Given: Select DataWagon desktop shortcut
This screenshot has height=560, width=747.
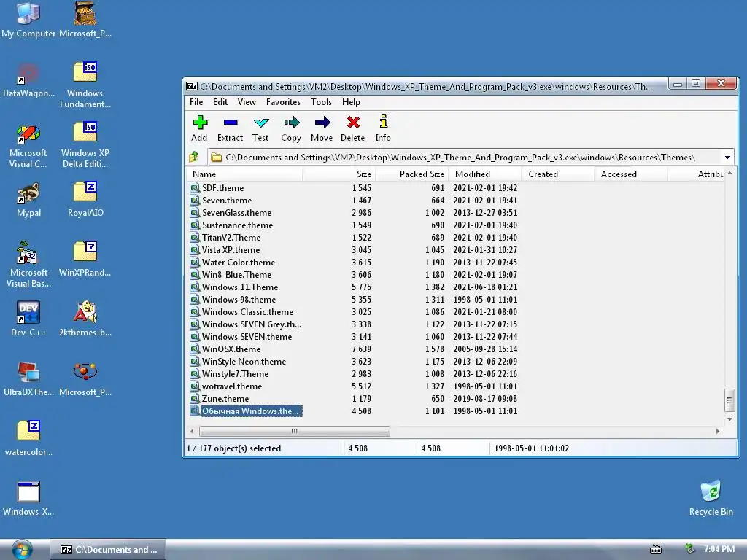Looking at the screenshot, I should pos(28,79).
